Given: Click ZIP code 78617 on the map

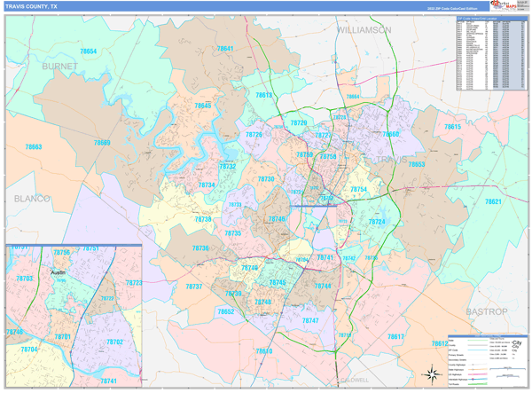Looking at the screenshot, I should point(395,337).
